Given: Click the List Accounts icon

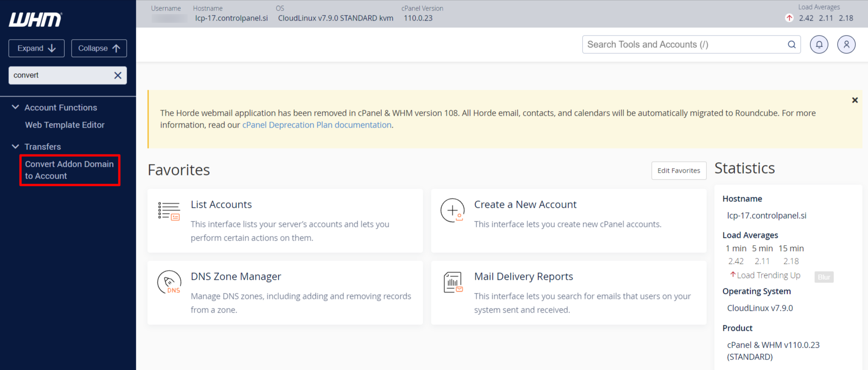Looking at the screenshot, I should coord(169,211).
